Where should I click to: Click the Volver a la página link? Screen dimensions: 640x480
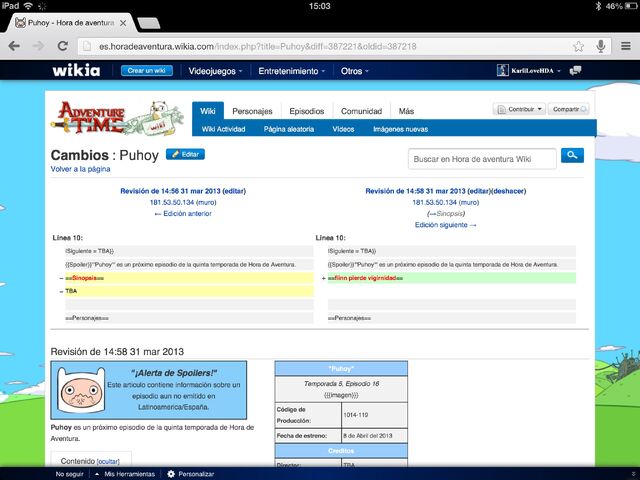(x=80, y=169)
